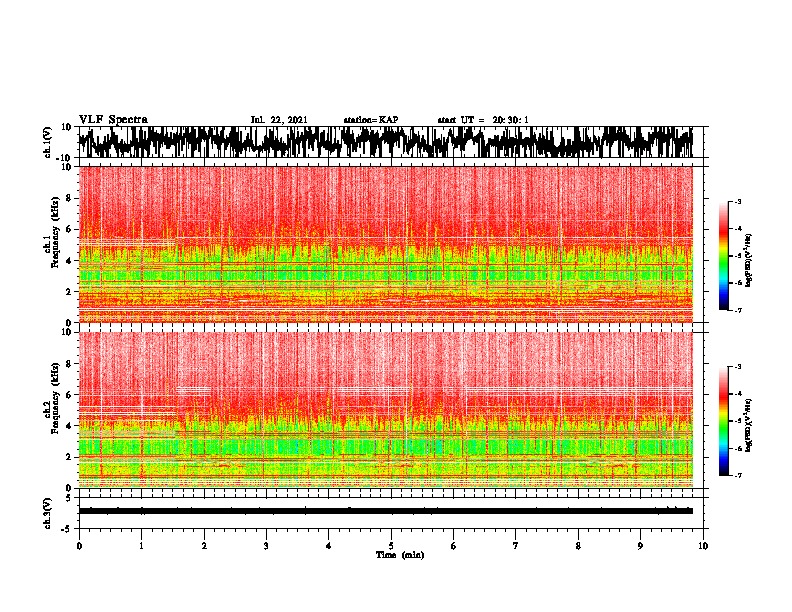Screen dimensions: 792x612
Task: Click the "-3" label on ch.2 color scale
Action: click(x=738, y=367)
